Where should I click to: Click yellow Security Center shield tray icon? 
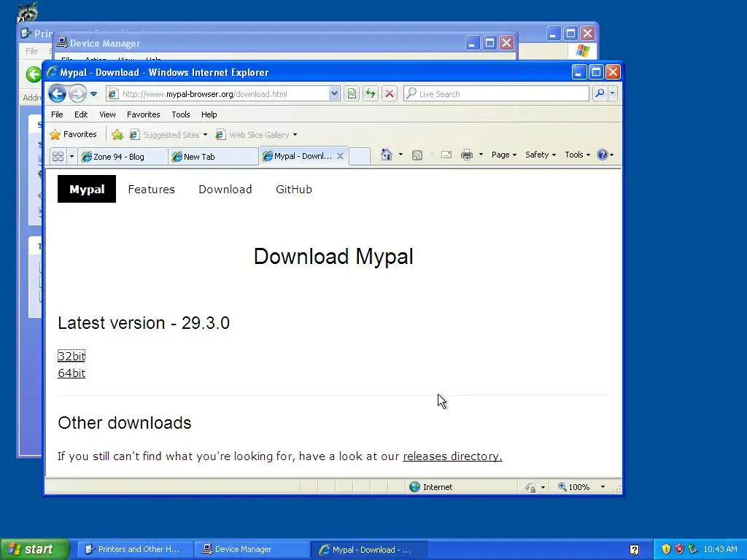[666, 549]
